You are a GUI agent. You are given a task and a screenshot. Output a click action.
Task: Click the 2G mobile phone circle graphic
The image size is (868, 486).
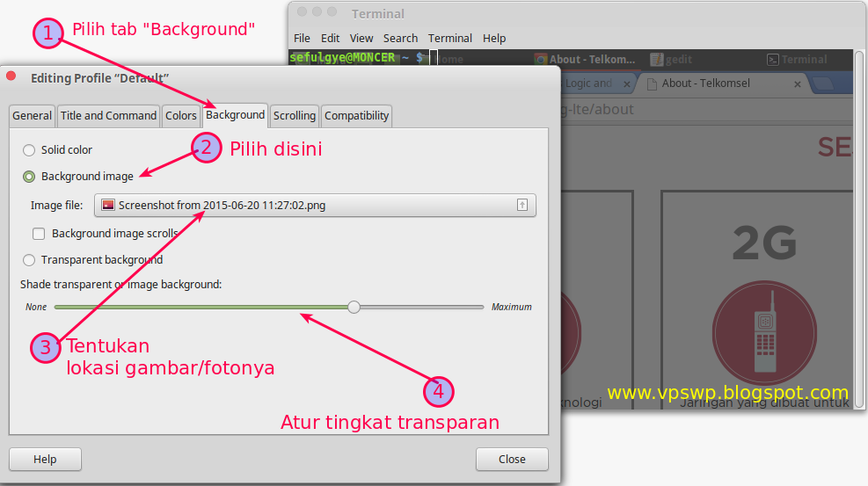pyautogui.click(x=764, y=333)
